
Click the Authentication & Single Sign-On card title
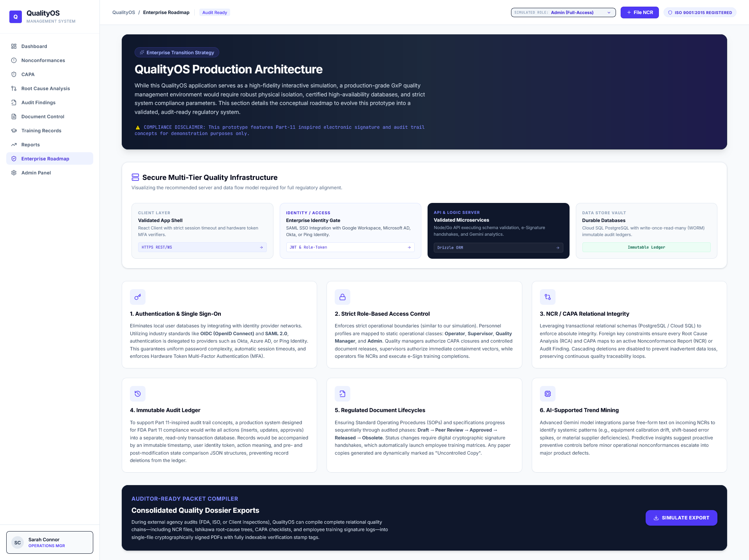176,314
